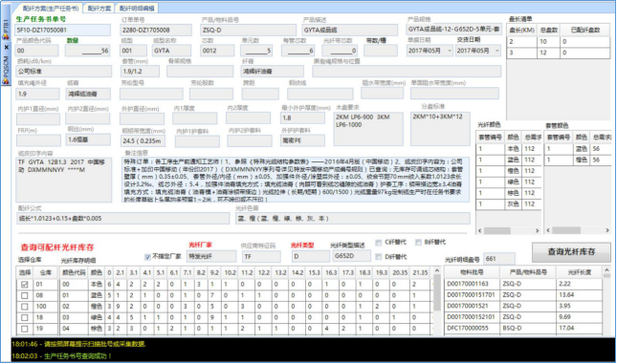Click the 缆皮印字内容 text box

pyautogui.click(x=64, y=180)
